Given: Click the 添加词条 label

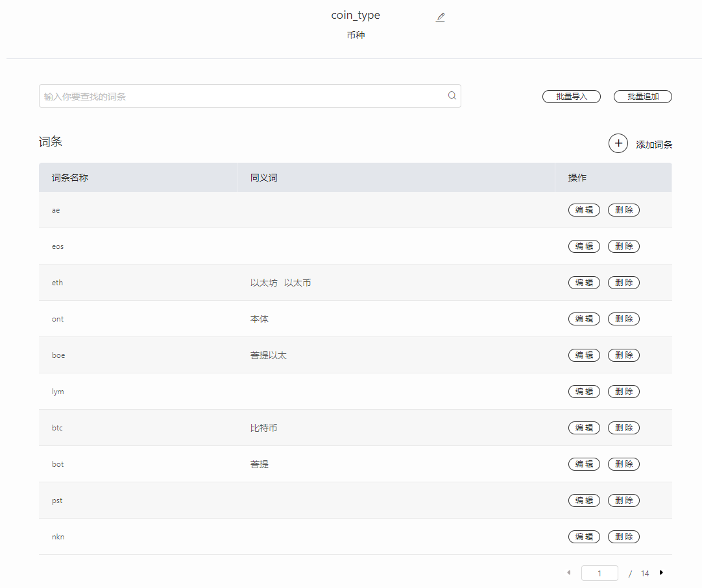Looking at the screenshot, I should click(x=654, y=145).
